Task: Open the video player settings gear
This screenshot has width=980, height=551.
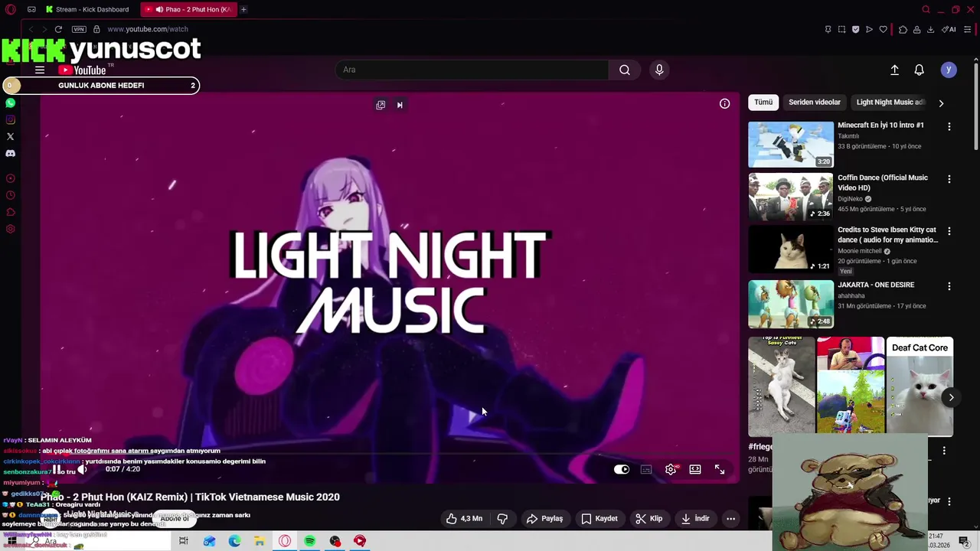Action: coord(671,469)
